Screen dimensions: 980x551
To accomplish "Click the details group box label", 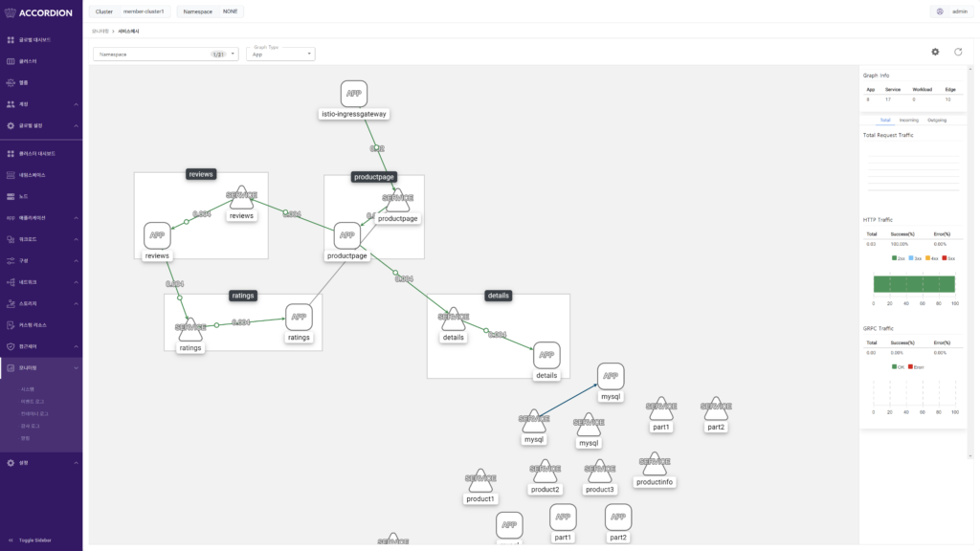I will pyautogui.click(x=498, y=296).
